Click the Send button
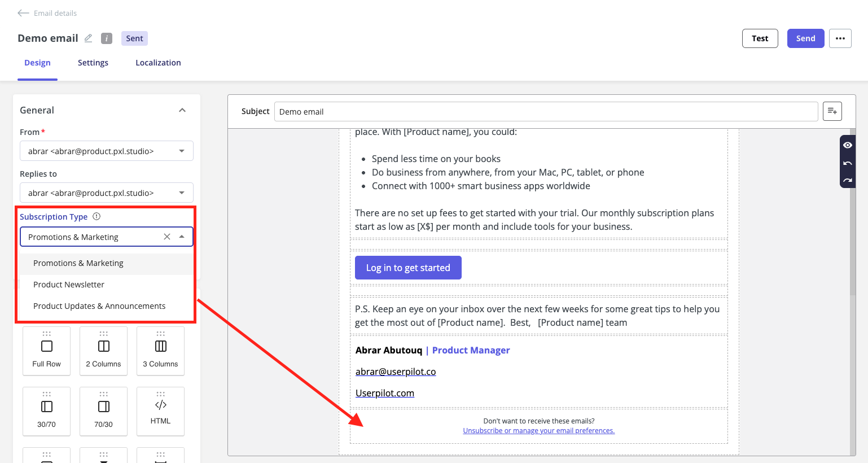 [805, 38]
